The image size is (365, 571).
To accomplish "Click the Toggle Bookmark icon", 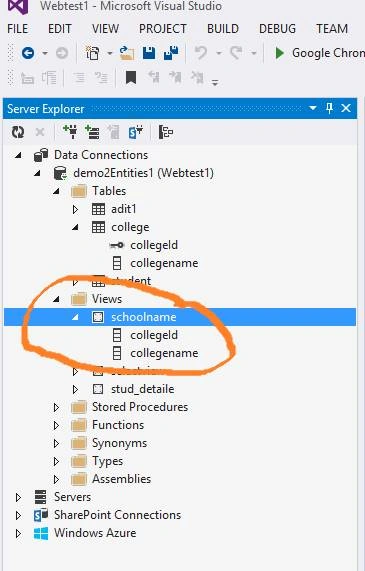I will [x=131, y=78].
